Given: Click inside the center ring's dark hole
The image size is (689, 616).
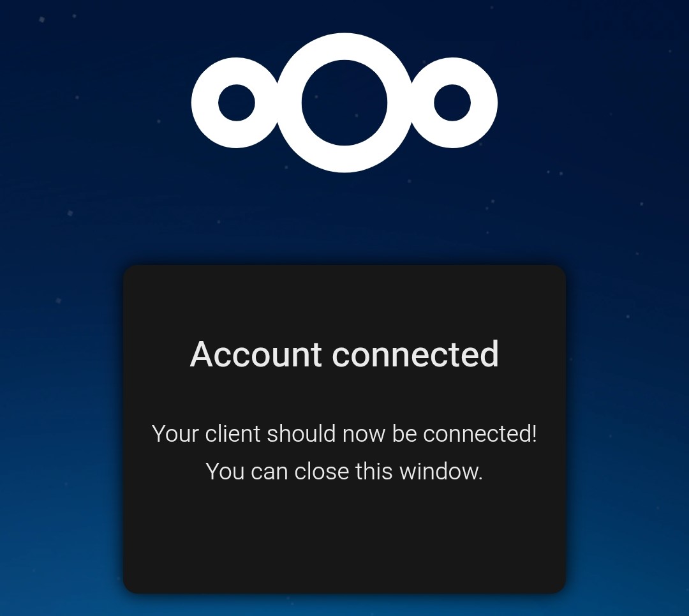Looking at the screenshot, I should (344, 102).
